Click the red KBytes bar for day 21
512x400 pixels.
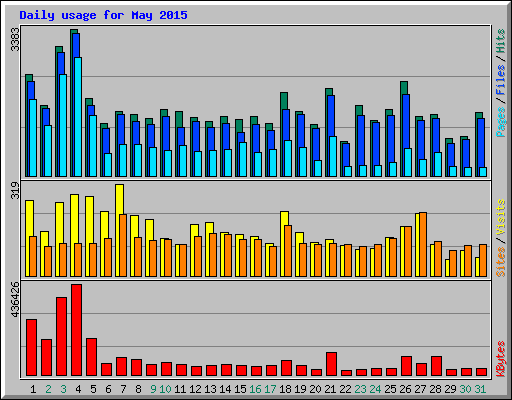point(332,364)
